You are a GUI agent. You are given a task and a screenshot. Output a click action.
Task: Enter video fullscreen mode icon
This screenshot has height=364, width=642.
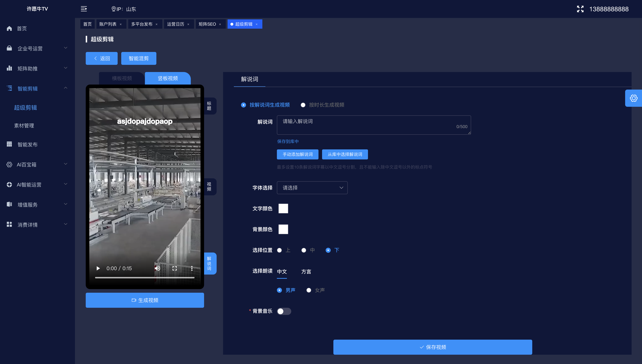pyautogui.click(x=174, y=268)
